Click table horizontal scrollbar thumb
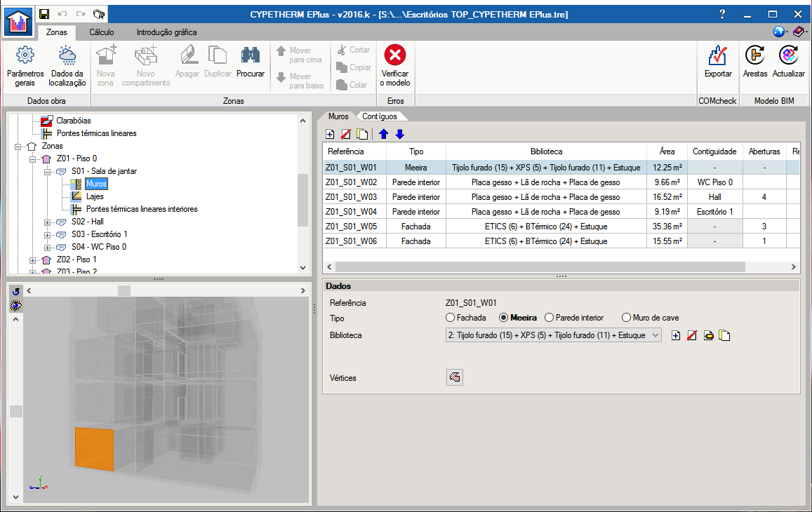This screenshot has height=512, width=812. pyautogui.click(x=540, y=267)
